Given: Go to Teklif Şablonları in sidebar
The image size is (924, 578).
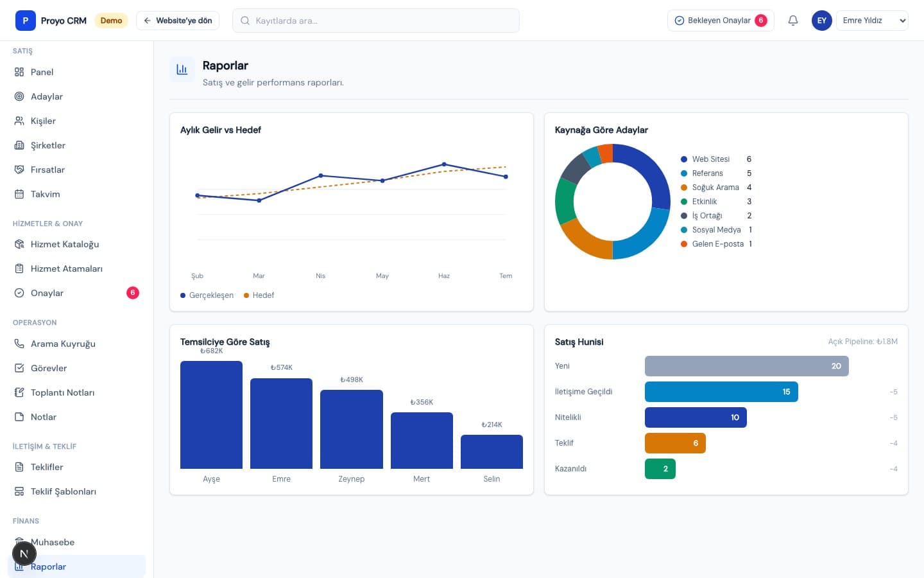Looking at the screenshot, I should (x=77, y=491).
